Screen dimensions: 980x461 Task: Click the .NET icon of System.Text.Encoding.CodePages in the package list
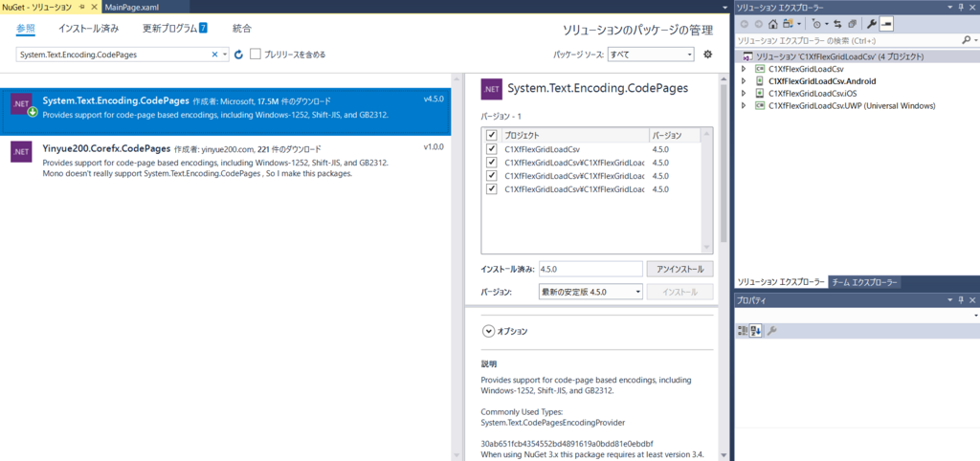pos(22,104)
